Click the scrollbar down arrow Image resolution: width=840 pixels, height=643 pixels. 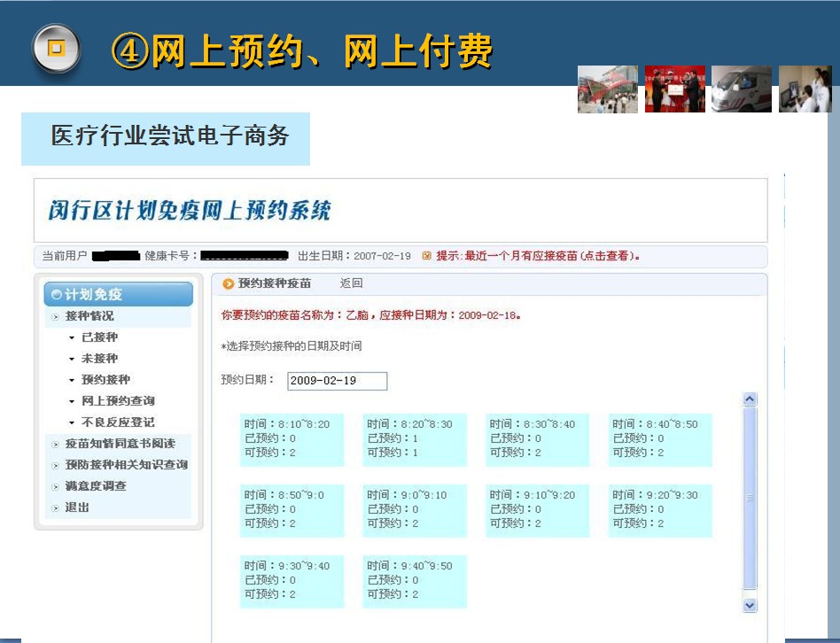(x=750, y=605)
